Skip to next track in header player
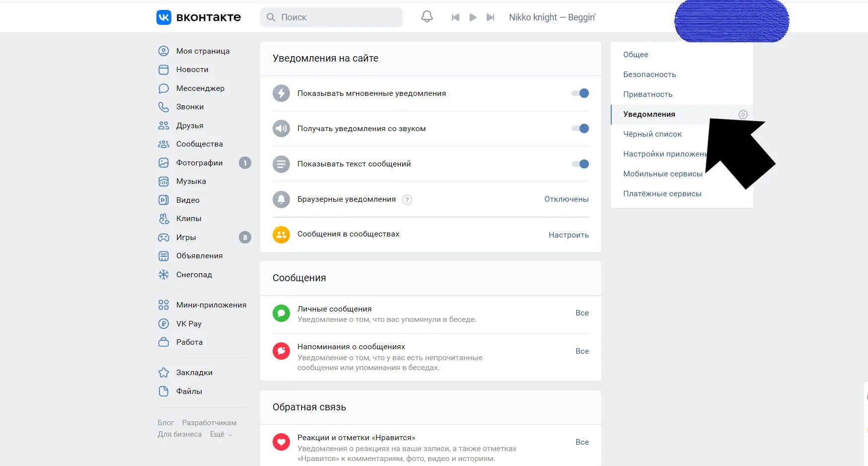 click(490, 17)
